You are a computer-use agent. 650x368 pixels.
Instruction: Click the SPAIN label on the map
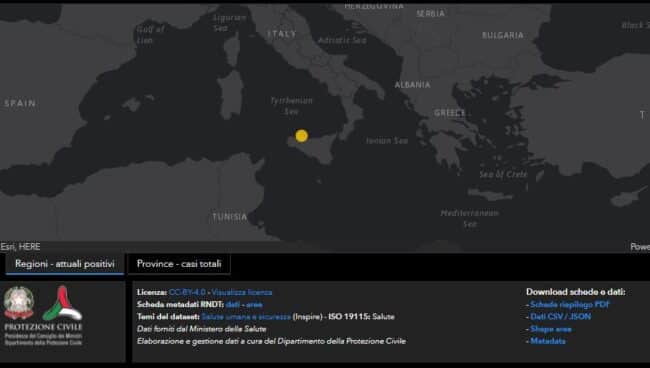pyautogui.click(x=20, y=103)
